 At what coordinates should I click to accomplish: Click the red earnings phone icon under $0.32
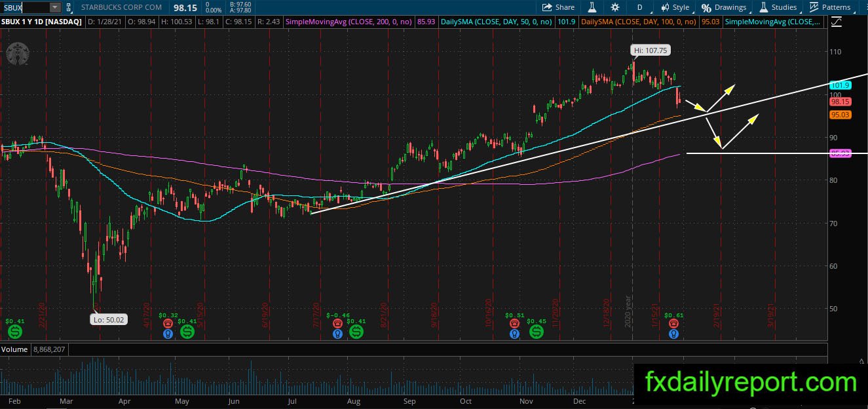point(168,323)
